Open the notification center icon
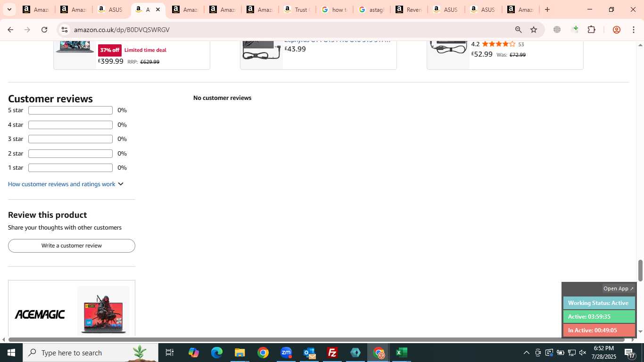This screenshot has width=644, height=362. 630,353
